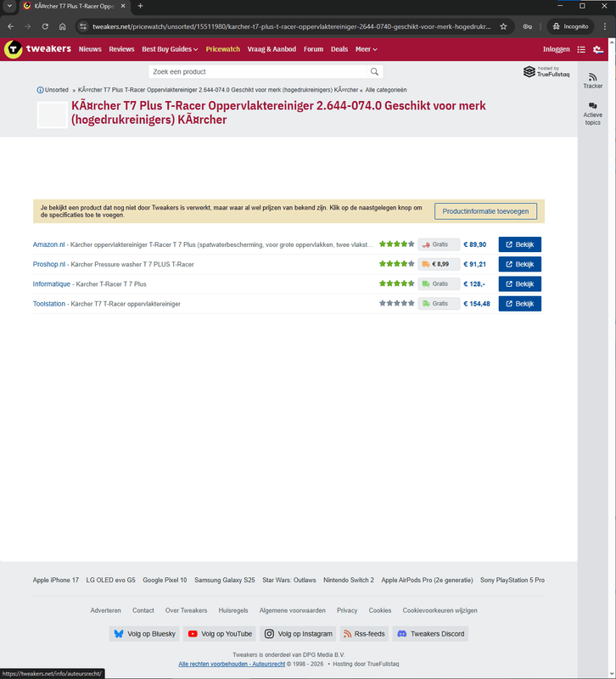Viewport: 616px width, 679px height.
Task: Open Algemene voorwaarden footer link
Action: pyautogui.click(x=292, y=610)
